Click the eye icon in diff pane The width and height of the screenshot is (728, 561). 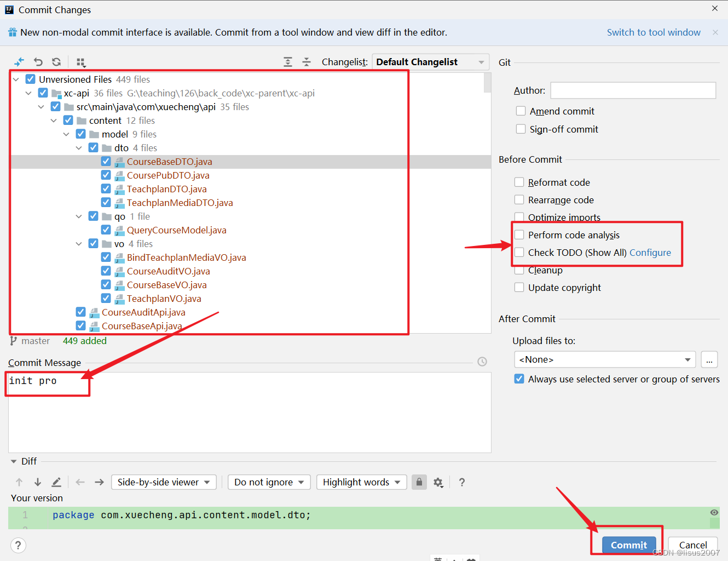pos(714,512)
